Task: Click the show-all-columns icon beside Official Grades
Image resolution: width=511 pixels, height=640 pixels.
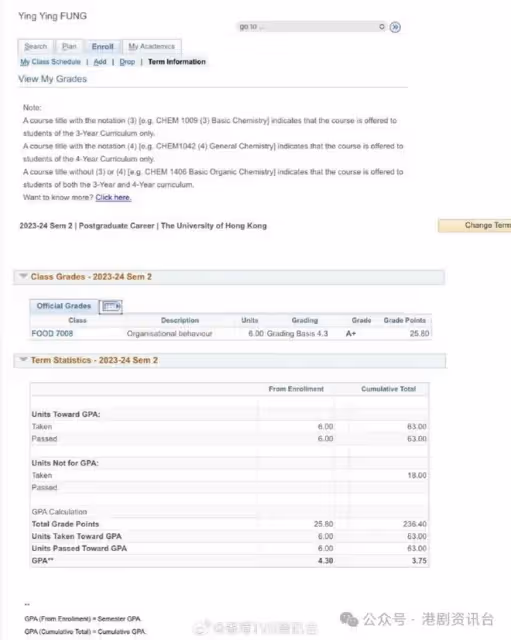Action: pyautogui.click(x=111, y=306)
